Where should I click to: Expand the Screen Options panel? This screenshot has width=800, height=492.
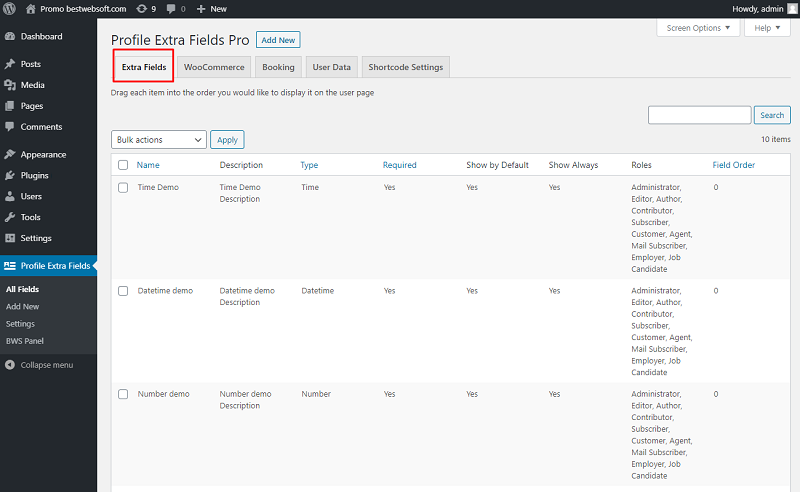pos(698,28)
